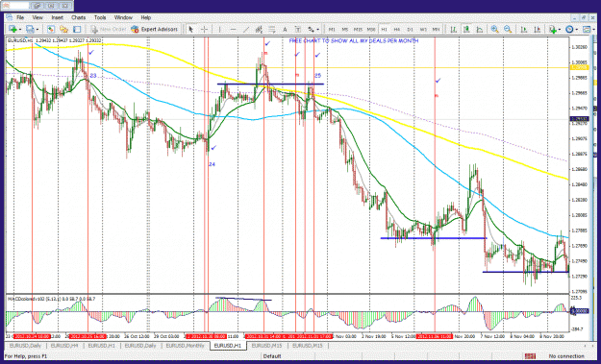This screenshot has height=364, width=601.
Task: Select the M5 timeframe button
Action: tap(345, 29)
